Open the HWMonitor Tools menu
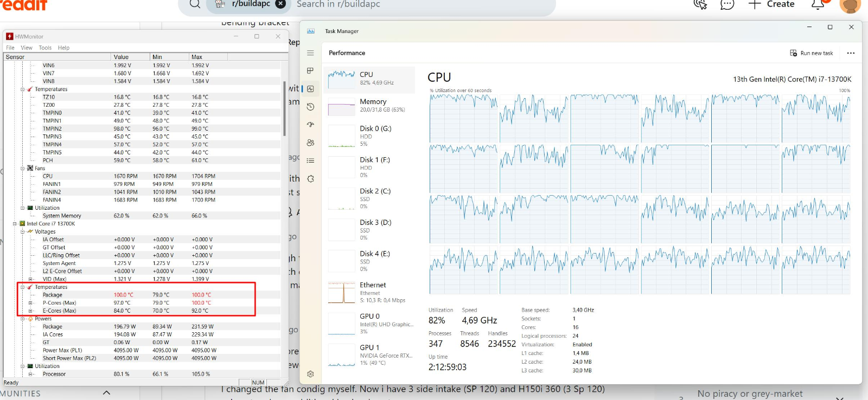This screenshot has width=868, height=400. coord(45,48)
